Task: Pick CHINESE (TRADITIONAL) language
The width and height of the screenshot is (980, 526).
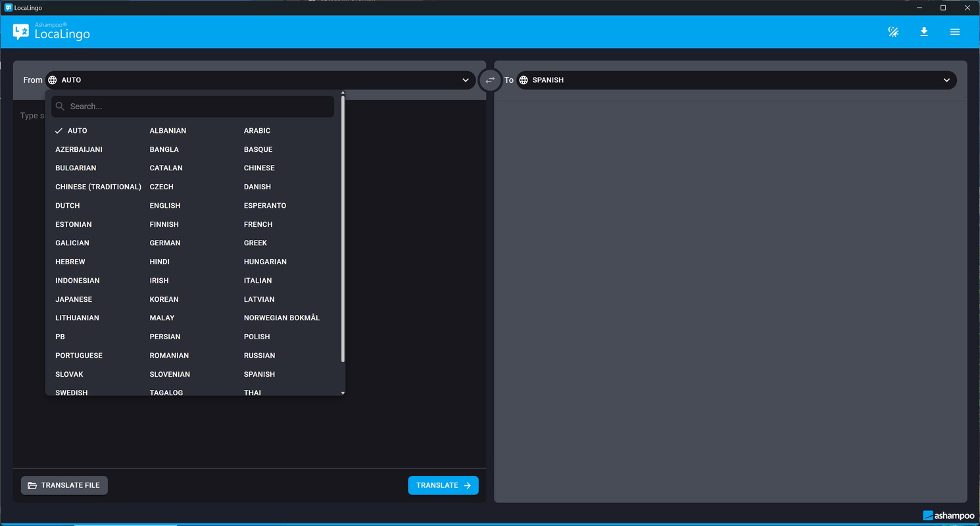Action: pyautogui.click(x=99, y=187)
